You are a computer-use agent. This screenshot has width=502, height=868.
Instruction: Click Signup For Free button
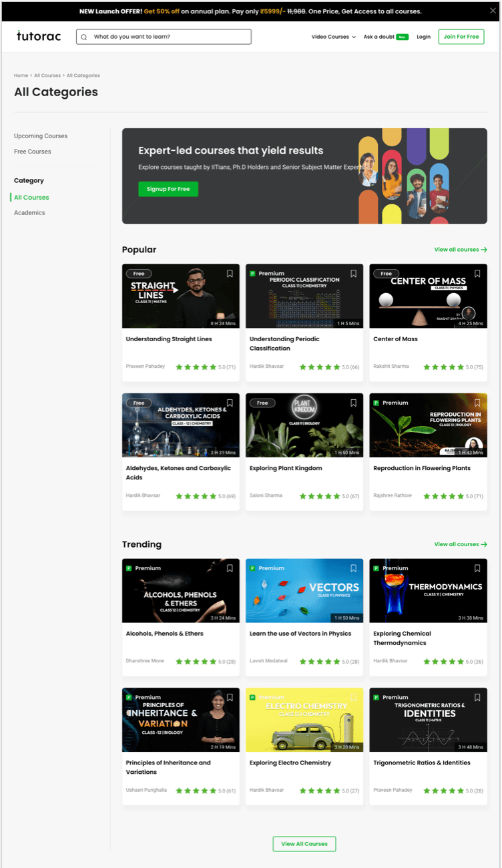(168, 189)
